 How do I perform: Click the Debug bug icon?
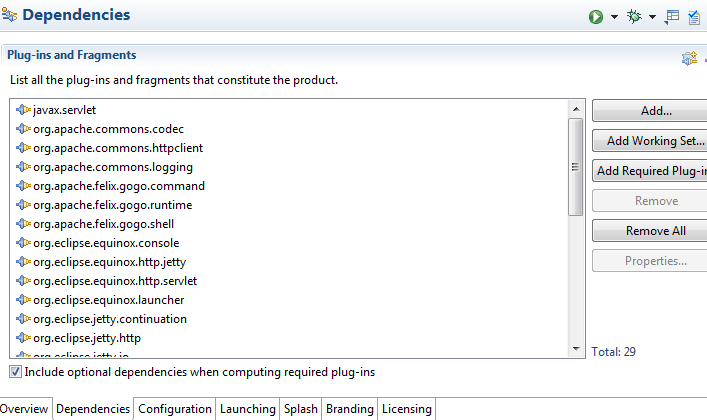click(633, 16)
